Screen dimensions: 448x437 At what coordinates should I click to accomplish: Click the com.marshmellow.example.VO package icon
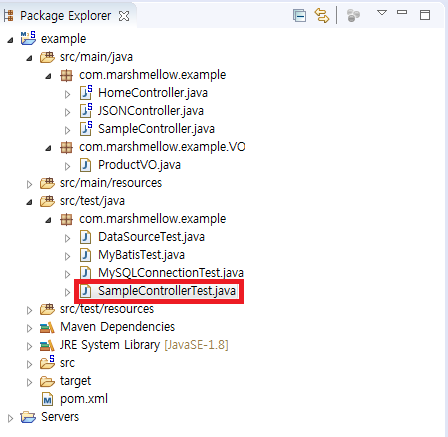pos(66,147)
